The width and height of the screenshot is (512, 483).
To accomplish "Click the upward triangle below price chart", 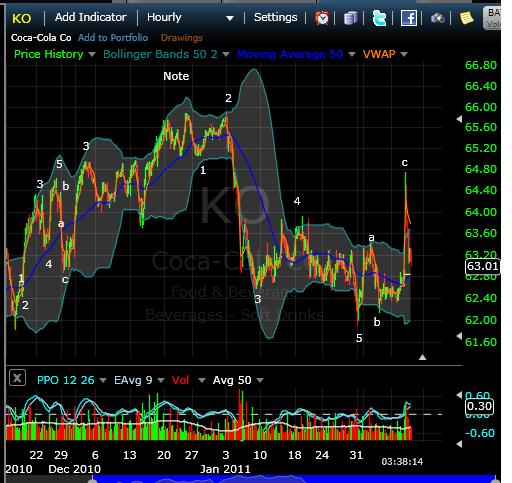I will [x=422, y=357].
